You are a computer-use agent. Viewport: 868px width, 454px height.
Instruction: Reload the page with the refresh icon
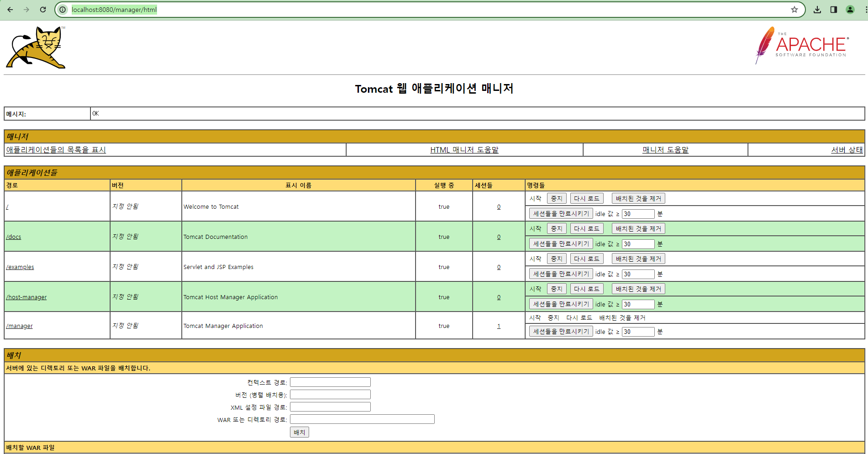point(43,10)
